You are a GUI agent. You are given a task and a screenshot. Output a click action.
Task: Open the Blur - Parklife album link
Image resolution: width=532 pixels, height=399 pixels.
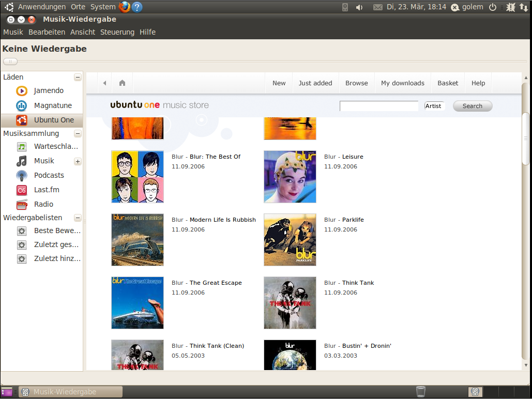353,220
